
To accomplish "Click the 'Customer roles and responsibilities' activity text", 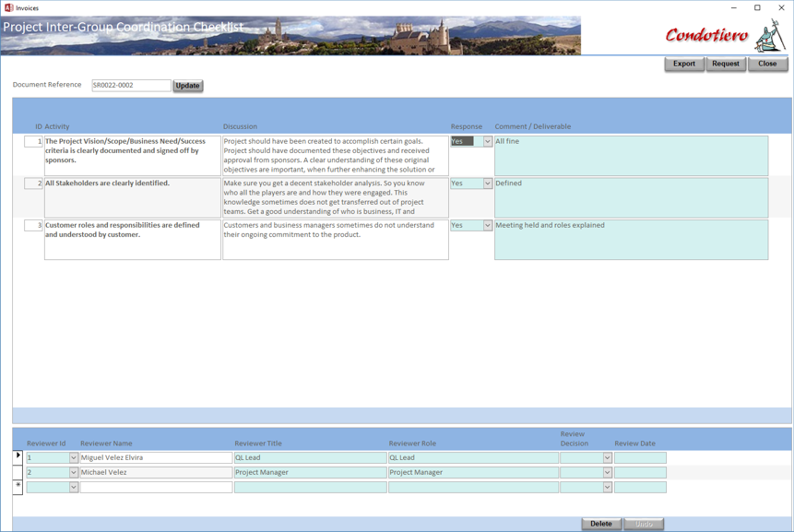I will click(x=133, y=240).
